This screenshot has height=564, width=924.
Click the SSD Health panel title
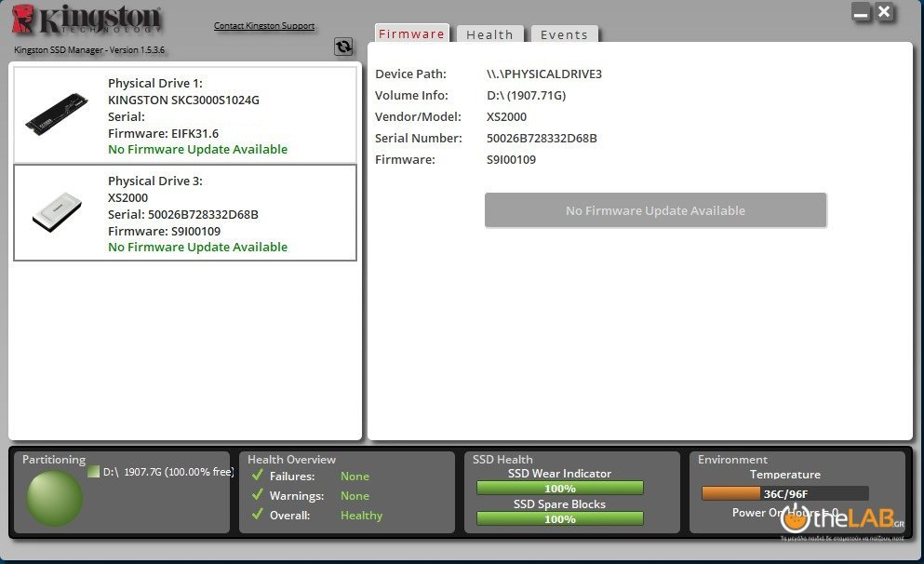(502, 459)
